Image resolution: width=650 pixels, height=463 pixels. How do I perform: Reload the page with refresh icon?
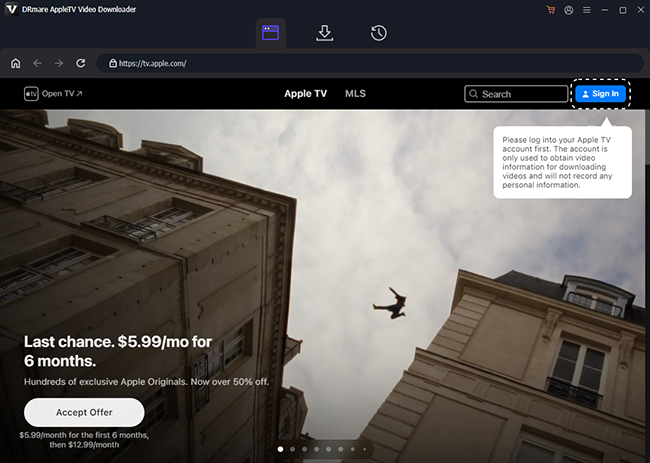[x=80, y=63]
